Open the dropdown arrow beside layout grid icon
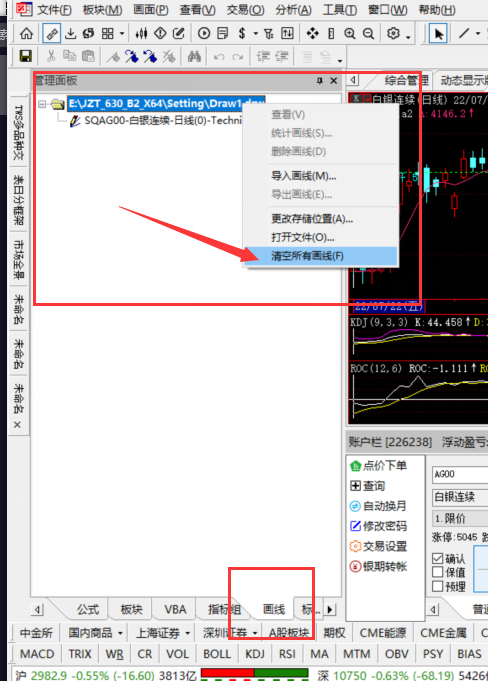This screenshot has width=488, height=681. point(122,33)
